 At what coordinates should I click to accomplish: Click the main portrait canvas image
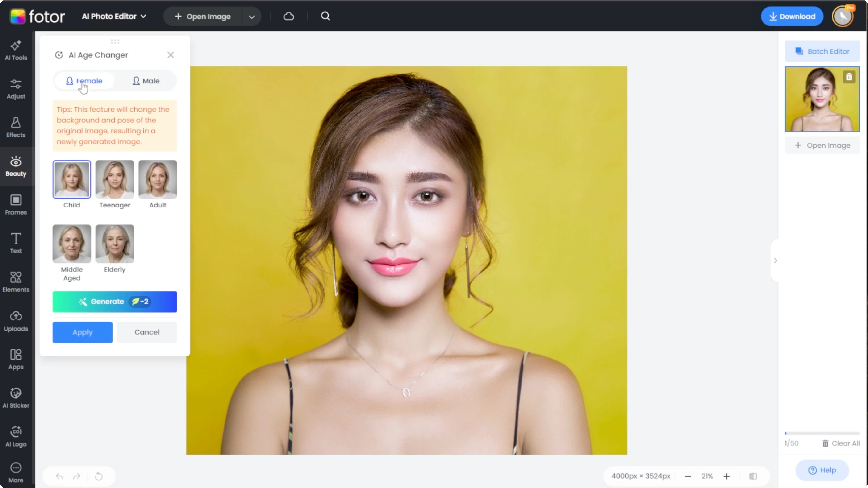[x=407, y=260]
